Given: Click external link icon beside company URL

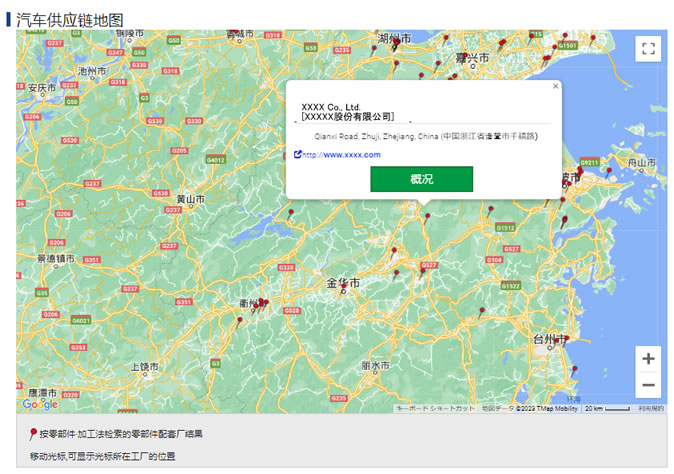Looking at the screenshot, I should 297,155.
